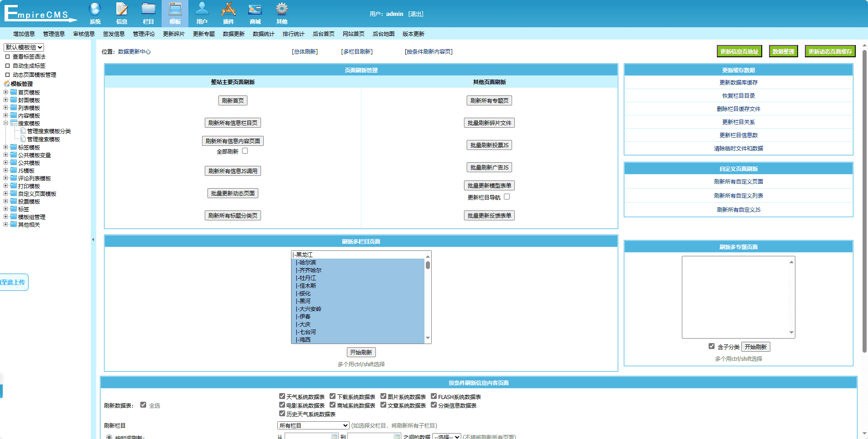Open the 默认模板组 dropdown
Screen dimensions: 868x439
24,47
